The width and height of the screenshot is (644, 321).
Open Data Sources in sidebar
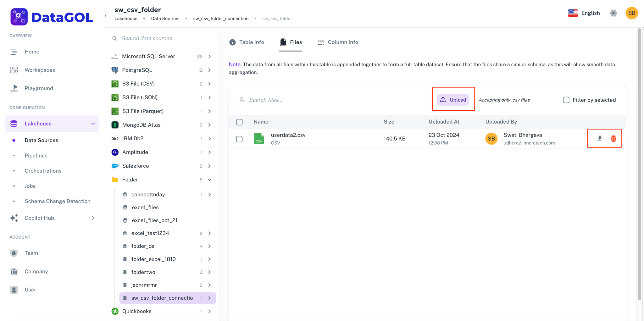(41, 140)
